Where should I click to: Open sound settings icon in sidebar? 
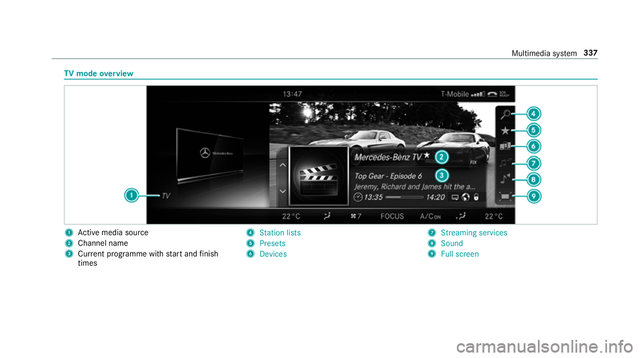point(505,179)
